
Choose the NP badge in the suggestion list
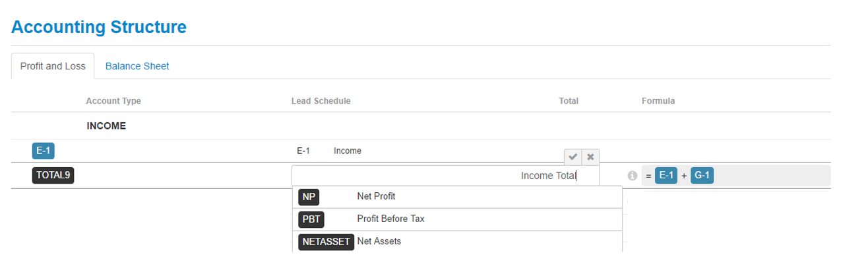tap(309, 197)
